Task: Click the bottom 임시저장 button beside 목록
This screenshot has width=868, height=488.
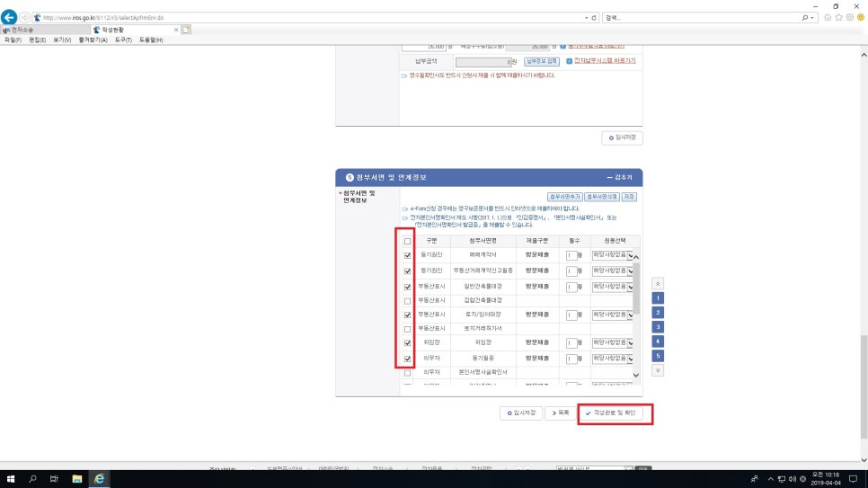Action: point(521,413)
